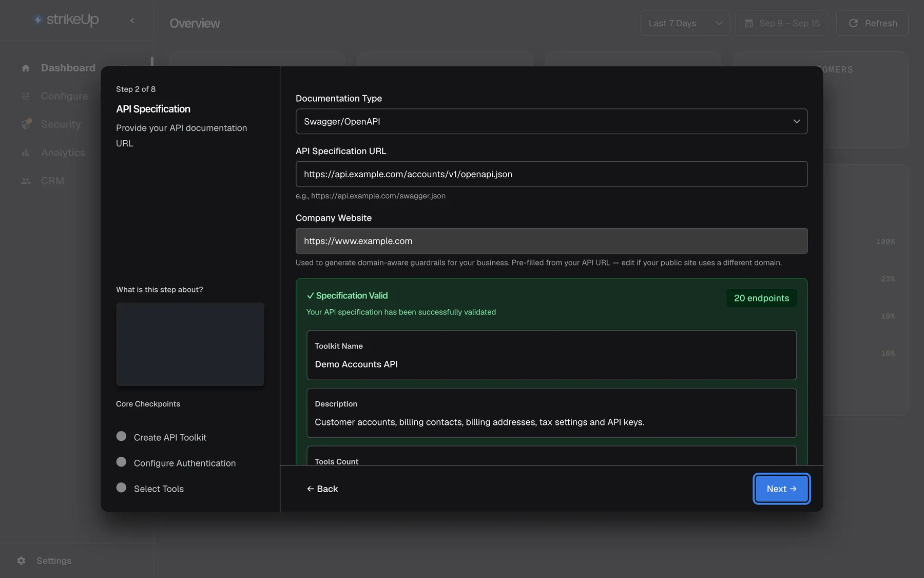Click the Security shield icon
Image resolution: width=924 pixels, height=578 pixels.
[x=26, y=124]
